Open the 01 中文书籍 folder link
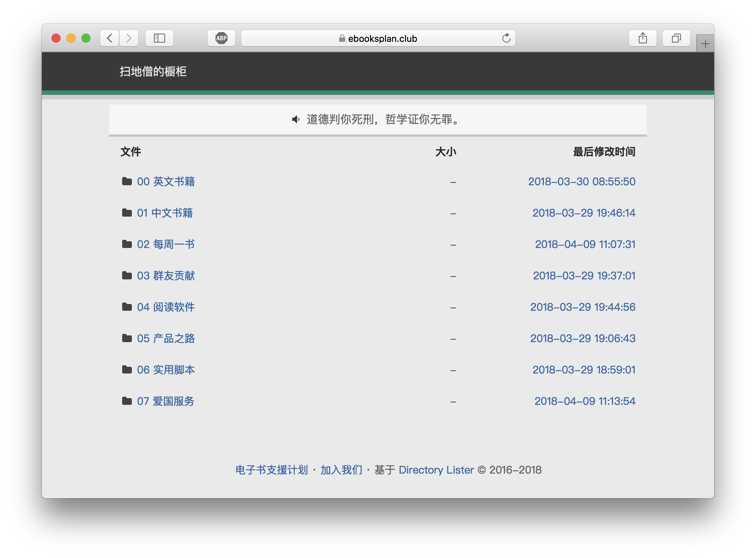 (165, 213)
